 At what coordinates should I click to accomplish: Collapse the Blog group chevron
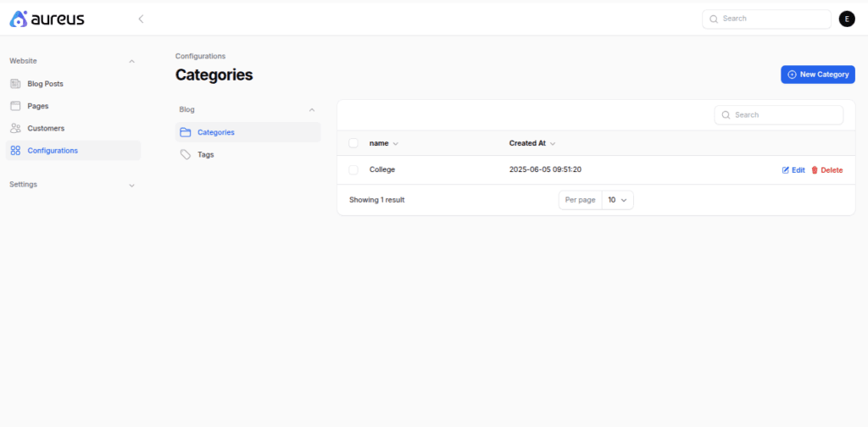click(x=312, y=110)
